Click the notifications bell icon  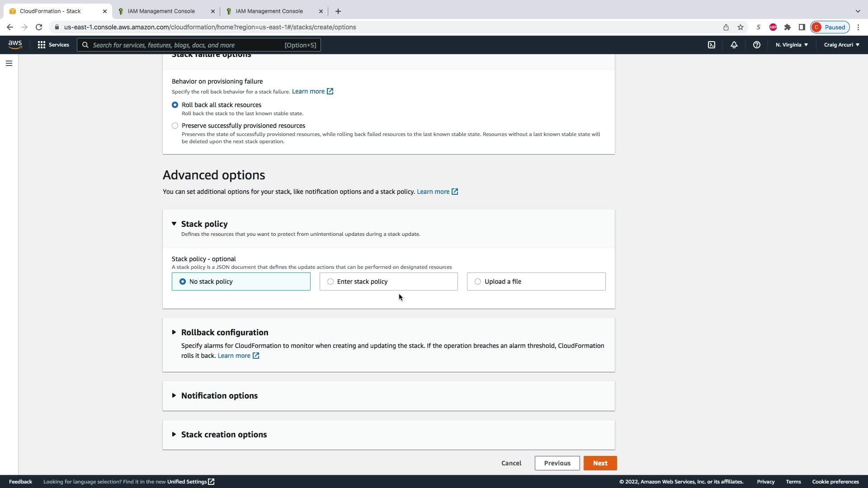coord(734,45)
